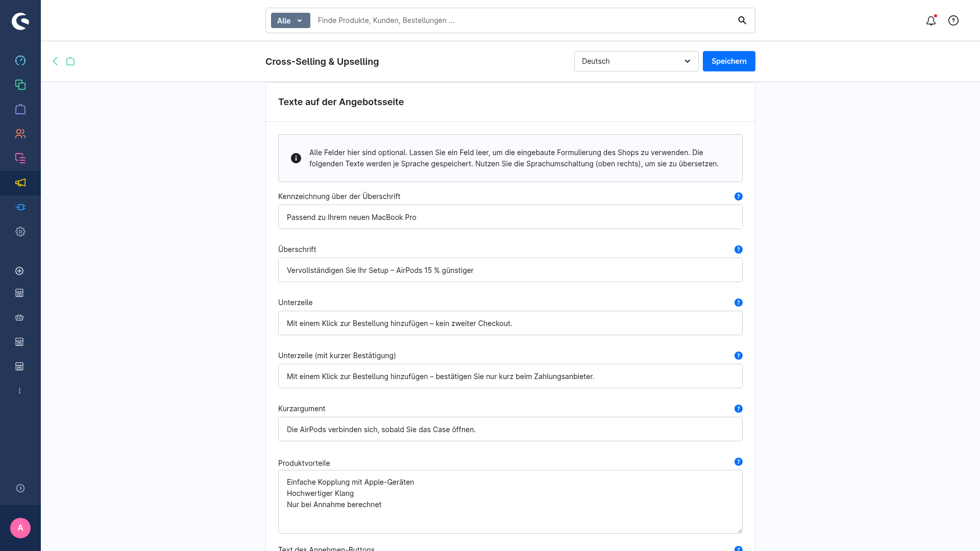Click the Unterzeile text field
This screenshot has height=551, width=980.
[510, 323]
